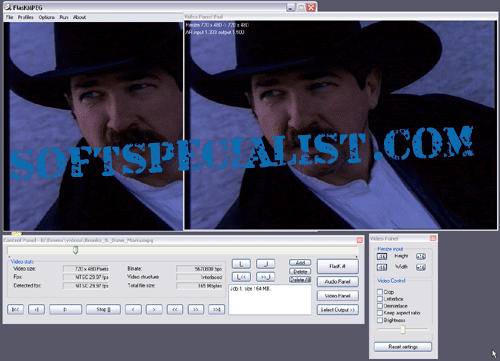Click the <| step-back playback button
Screen dimensions: 500x361
tap(36, 309)
